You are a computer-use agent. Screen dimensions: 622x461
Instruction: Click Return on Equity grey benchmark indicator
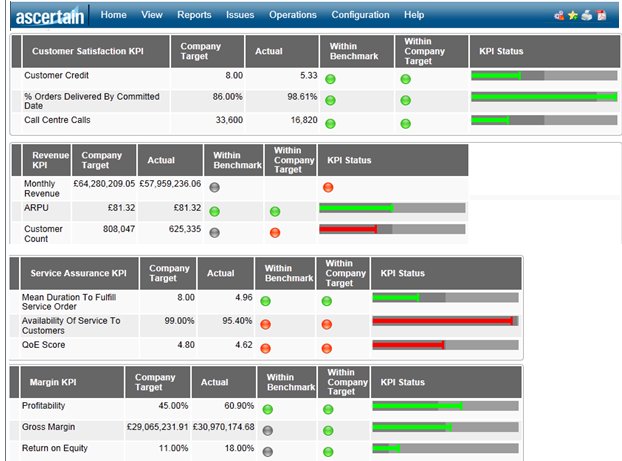click(268, 451)
